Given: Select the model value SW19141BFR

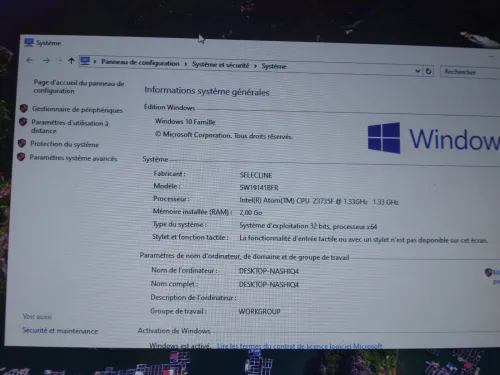Looking at the screenshot, I should [x=259, y=188].
